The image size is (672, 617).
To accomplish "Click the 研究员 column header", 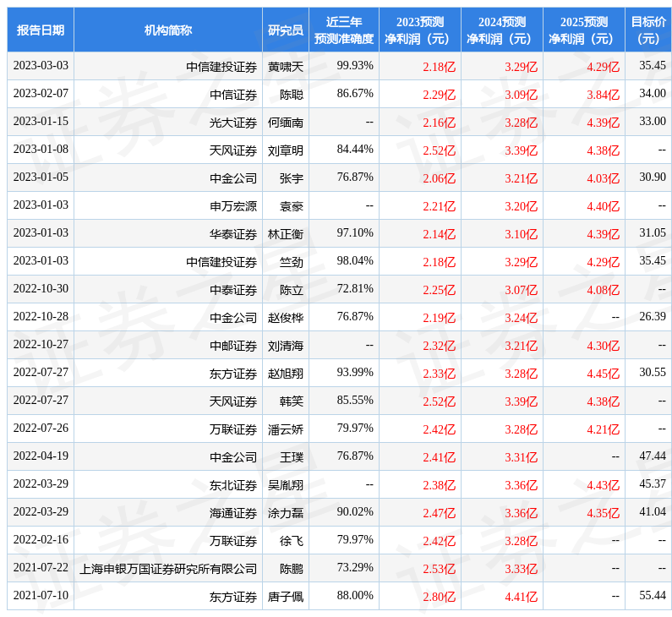I will click(x=286, y=30).
